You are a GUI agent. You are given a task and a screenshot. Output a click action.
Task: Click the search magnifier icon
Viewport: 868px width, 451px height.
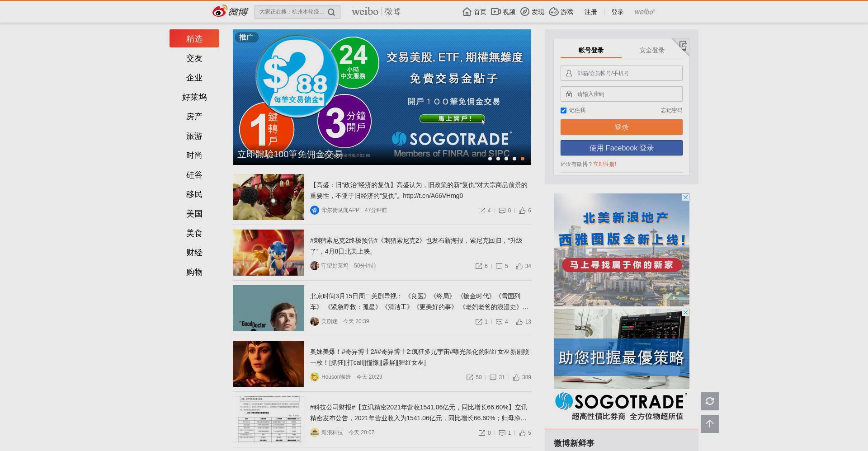click(x=331, y=12)
